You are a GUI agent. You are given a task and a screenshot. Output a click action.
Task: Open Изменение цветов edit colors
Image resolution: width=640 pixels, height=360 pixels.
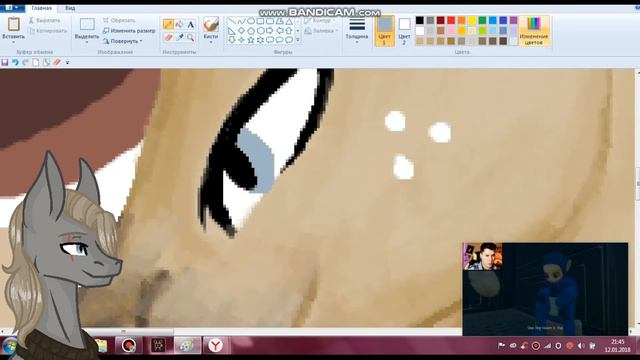click(534, 31)
